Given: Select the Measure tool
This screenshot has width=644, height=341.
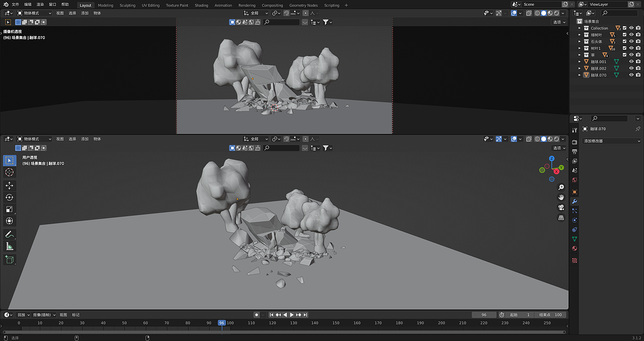Looking at the screenshot, I should 10,246.
